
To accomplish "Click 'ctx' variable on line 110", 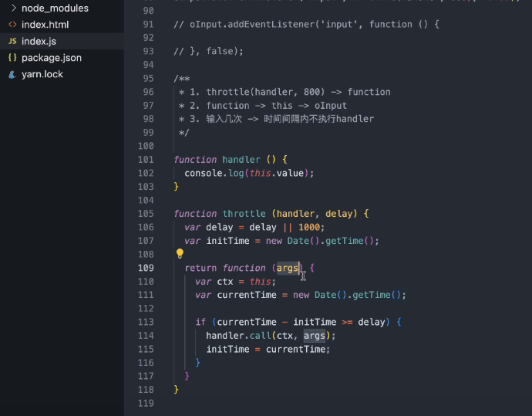I will point(225,282).
